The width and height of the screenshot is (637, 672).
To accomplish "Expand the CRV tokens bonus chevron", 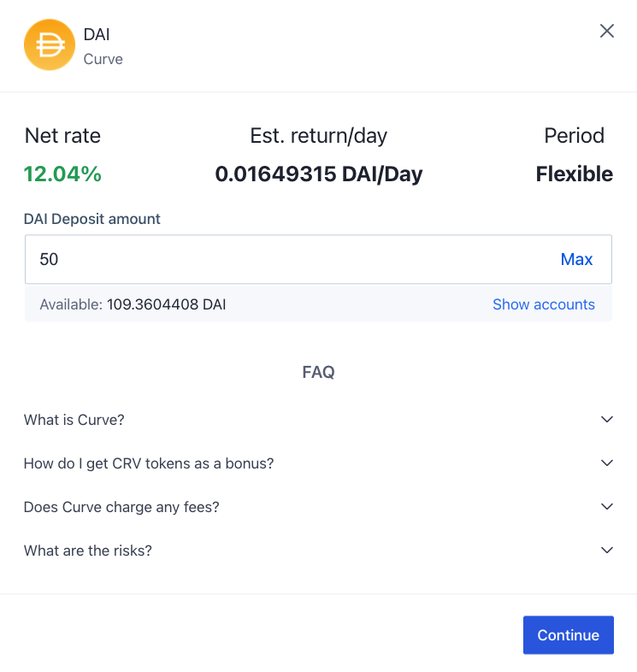I will click(x=606, y=463).
